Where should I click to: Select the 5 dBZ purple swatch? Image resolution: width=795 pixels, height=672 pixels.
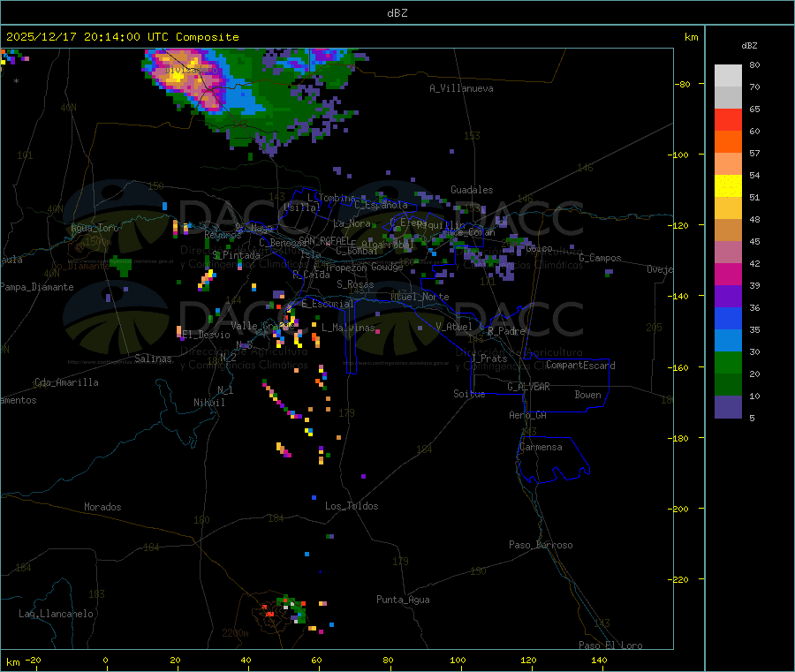coord(728,407)
